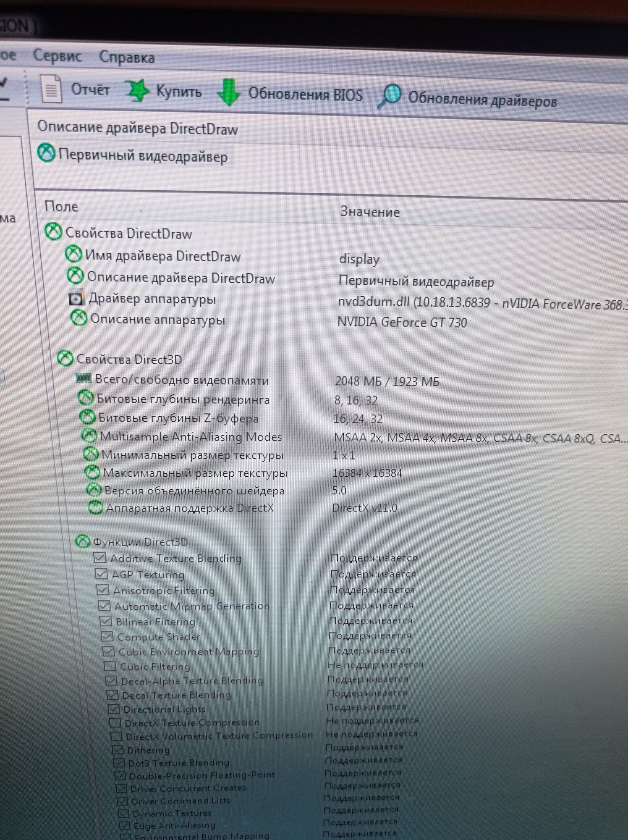
Task: Click the Купить toolbar label
Action: [x=179, y=91]
